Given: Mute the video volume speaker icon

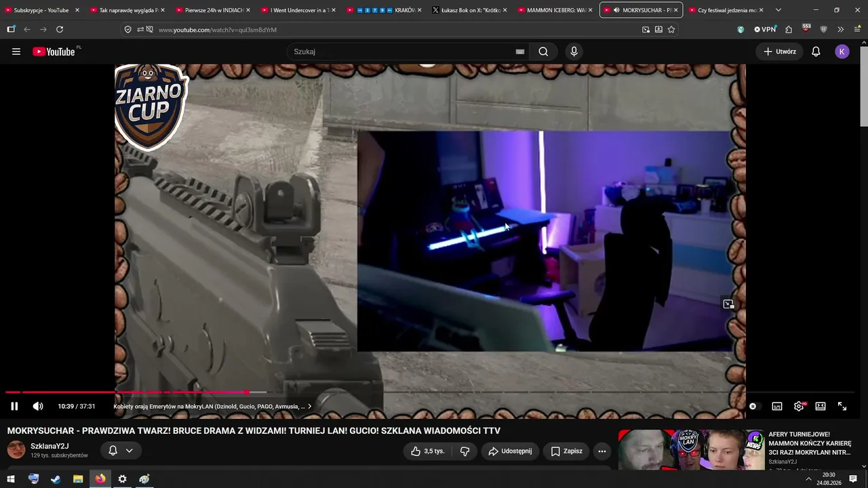Looking at the screenshot, I should click(38, 407).
